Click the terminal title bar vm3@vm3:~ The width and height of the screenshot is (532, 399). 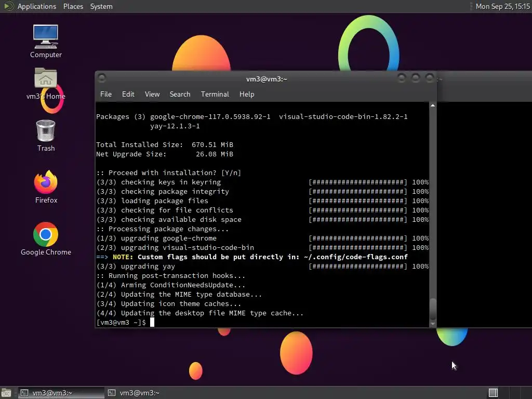pyautogui.click(x=267, y=79)
